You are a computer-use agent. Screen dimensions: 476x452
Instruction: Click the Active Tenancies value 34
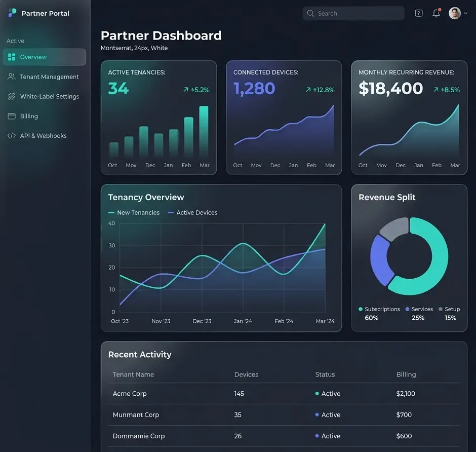click(118, 88)
